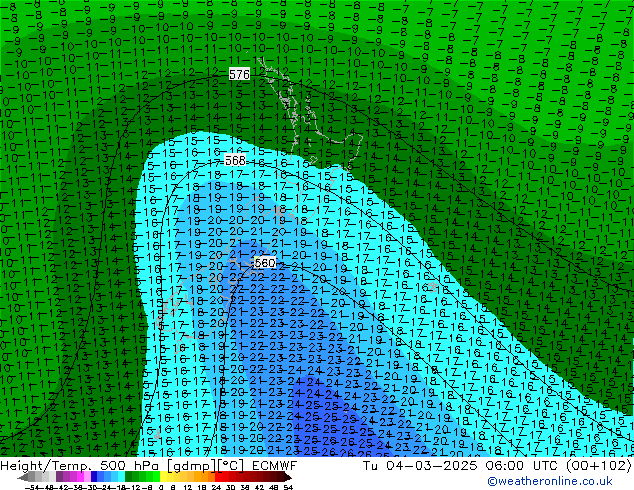Viewport: 634px width, 490px height.
Task: Click the weatheronline.co.uk copyright link
Action: tap(563, 481)
